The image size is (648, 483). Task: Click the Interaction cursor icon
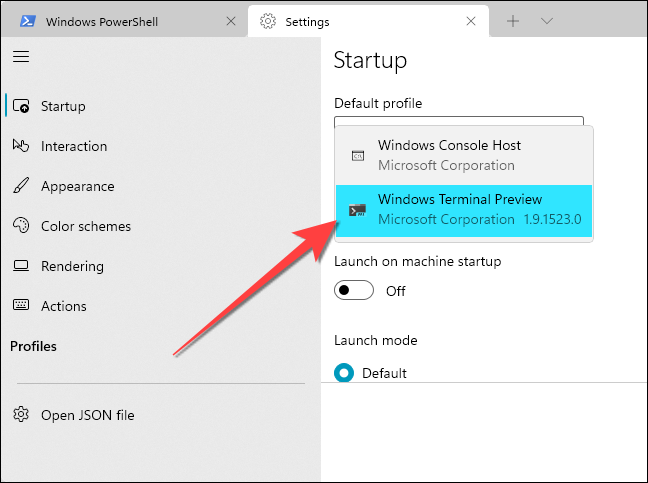(x=21, y=146)
